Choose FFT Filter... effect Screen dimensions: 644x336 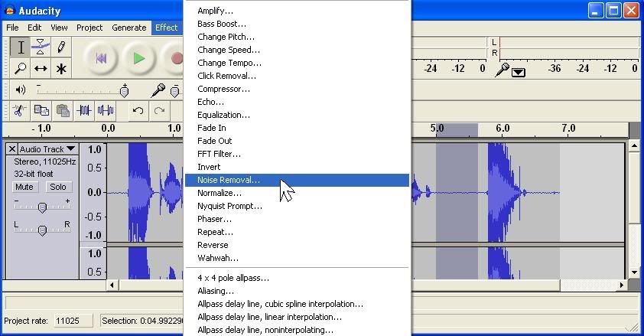297,154
